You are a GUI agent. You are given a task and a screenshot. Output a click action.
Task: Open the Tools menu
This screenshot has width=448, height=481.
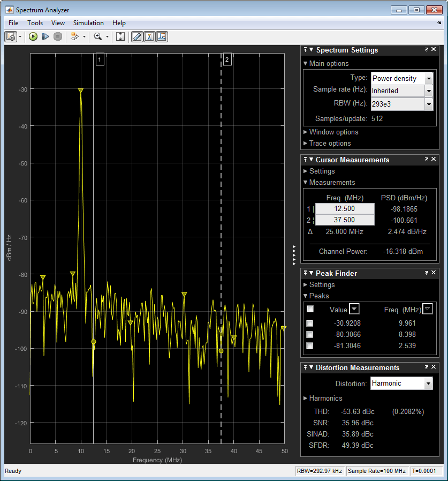[x=35, y=23]
